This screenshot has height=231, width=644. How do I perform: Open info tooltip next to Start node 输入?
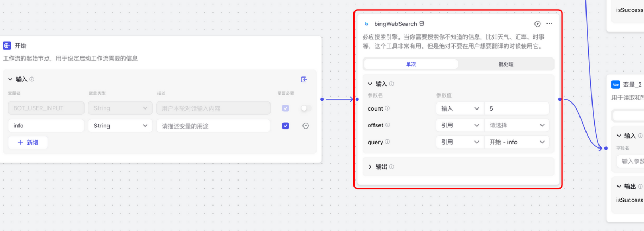[x=32, y=79]
